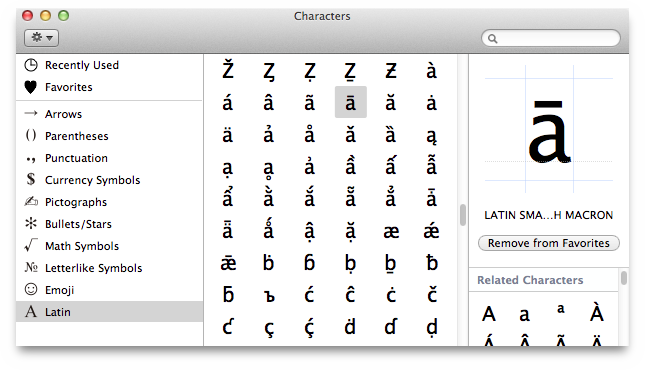Select the Recently Used clock icon

[x=31, y=65]
